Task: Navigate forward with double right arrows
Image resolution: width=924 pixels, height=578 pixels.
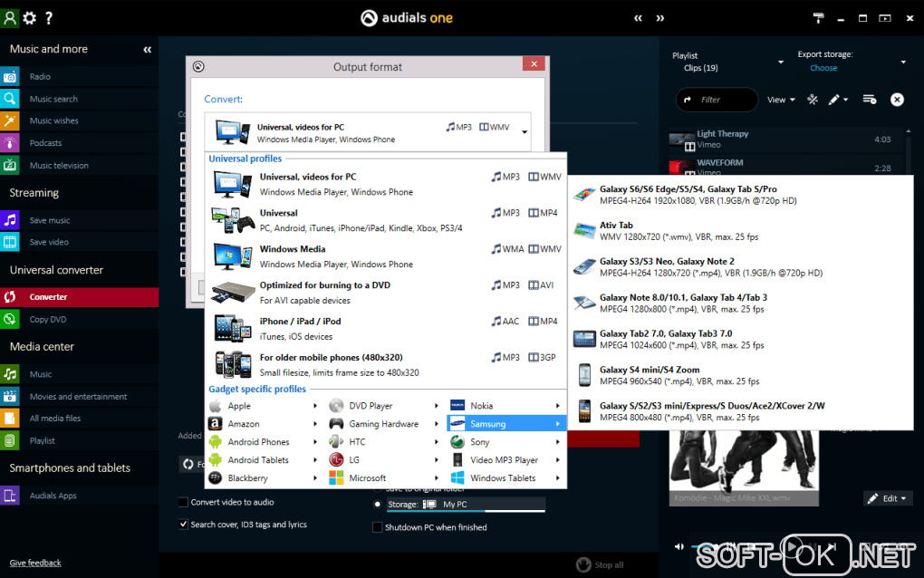Action: click(660, 18)
